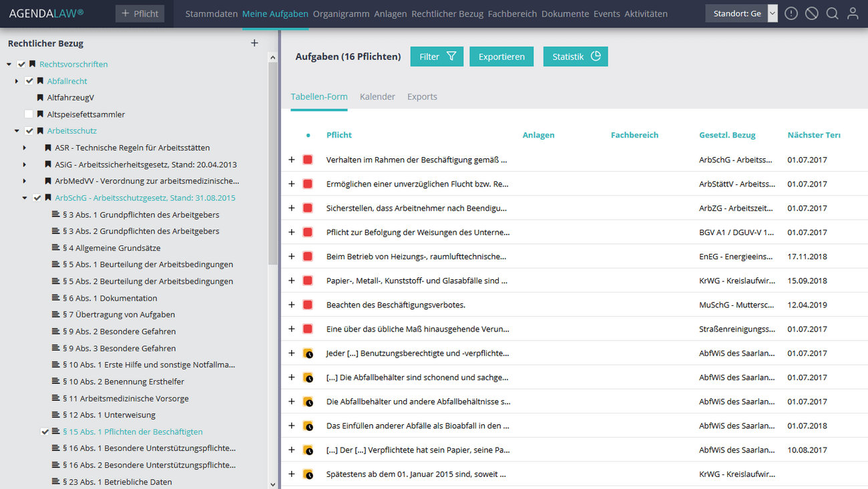Click red status square of Beachten des Beschäftigungsverbotes
This screenshot has height=489, width=868.
pos(308,305)
